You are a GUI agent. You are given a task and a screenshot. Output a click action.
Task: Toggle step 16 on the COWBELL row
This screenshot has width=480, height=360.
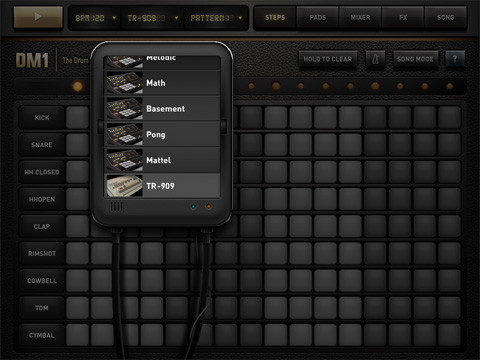(449, 281)
